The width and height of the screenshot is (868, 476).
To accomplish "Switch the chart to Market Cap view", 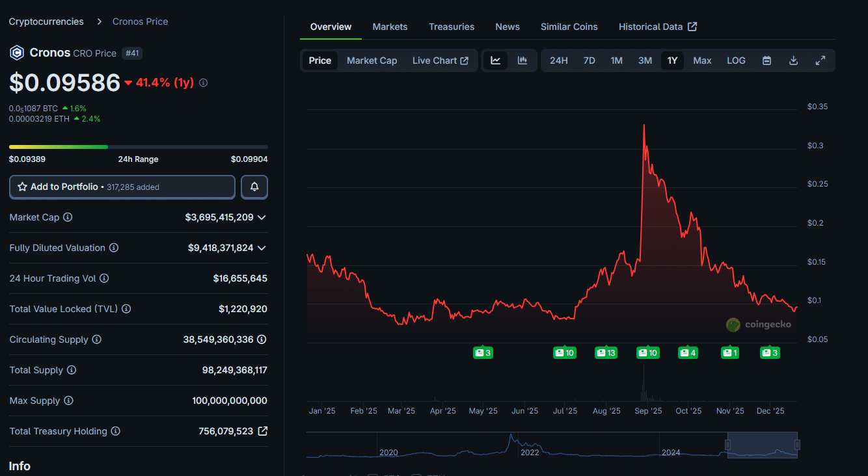I will [x=372, y=60].
